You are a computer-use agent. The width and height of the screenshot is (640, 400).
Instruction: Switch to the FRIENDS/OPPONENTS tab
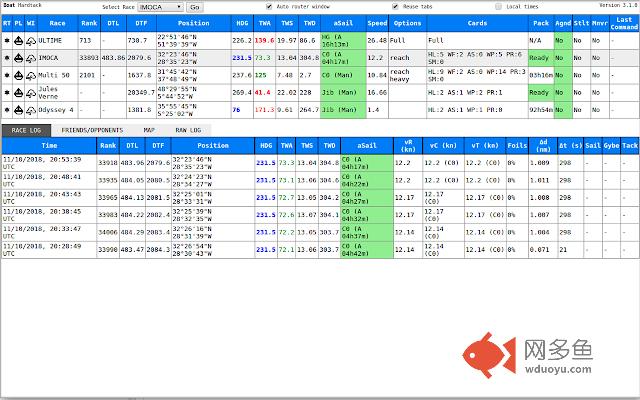(x=92, y=130)
